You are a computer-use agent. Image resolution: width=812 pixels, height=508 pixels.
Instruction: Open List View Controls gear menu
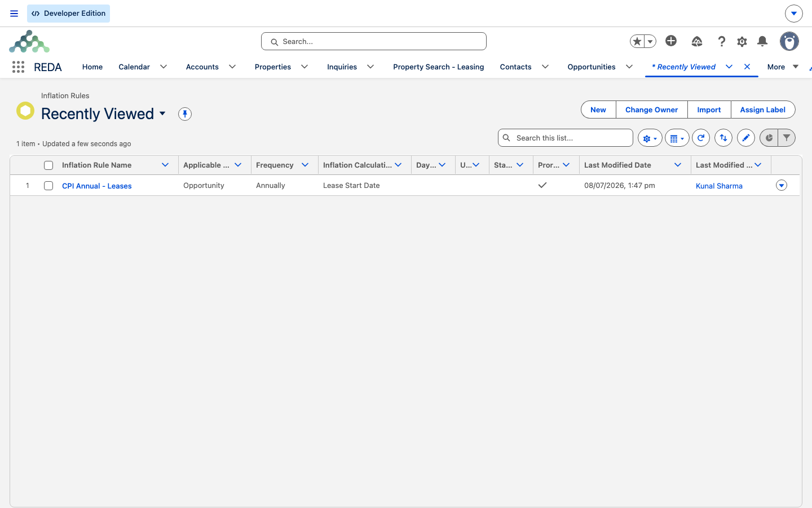650,138
